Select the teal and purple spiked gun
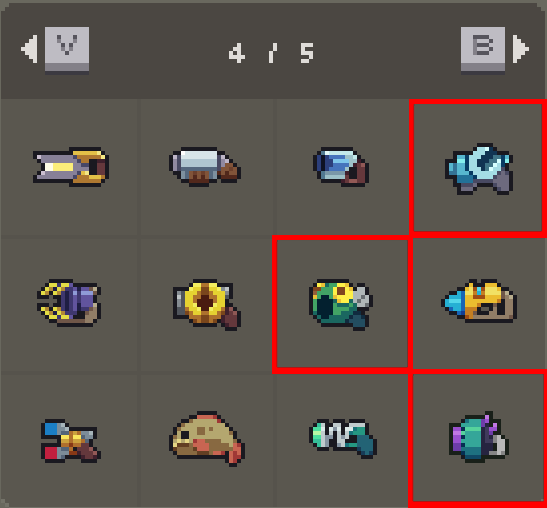Viewport: 547px width, 508px height. [x=479, y=437]
